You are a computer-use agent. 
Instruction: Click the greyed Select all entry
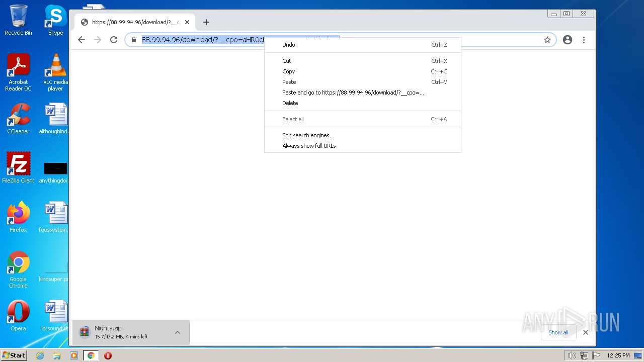tap(363, 119)
